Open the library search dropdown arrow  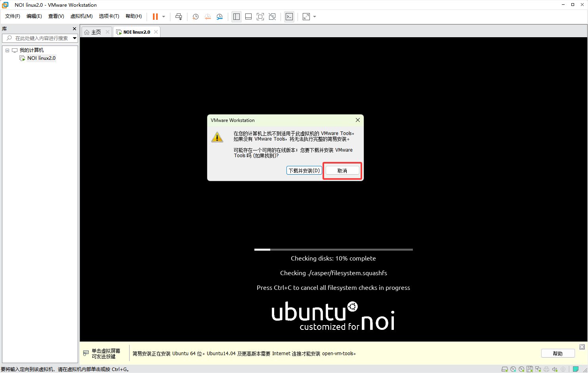click(x=75, y=38)
